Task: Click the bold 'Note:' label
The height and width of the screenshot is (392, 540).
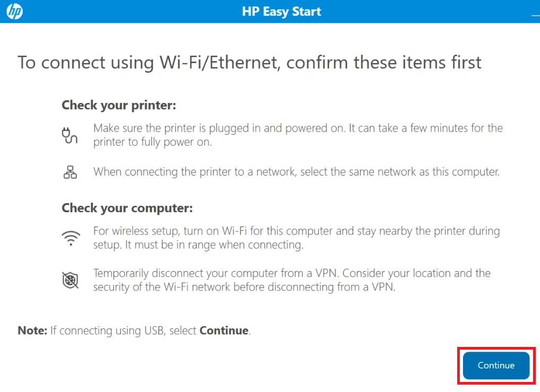Action: click(32, 330)
